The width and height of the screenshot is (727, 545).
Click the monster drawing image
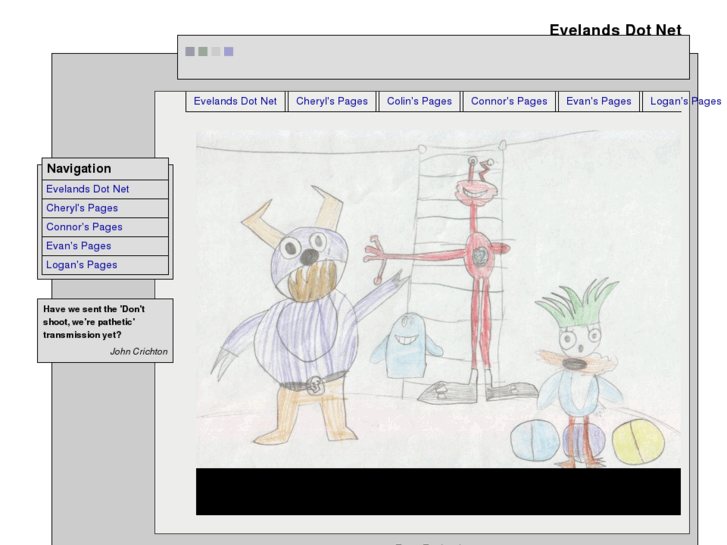(438, 299)
